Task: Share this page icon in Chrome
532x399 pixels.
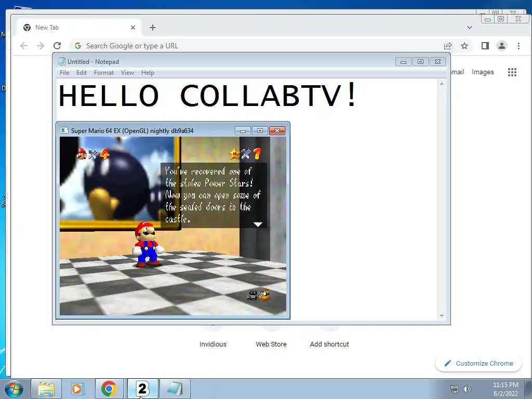Action: pyautogui.click(x=448, y=46)
